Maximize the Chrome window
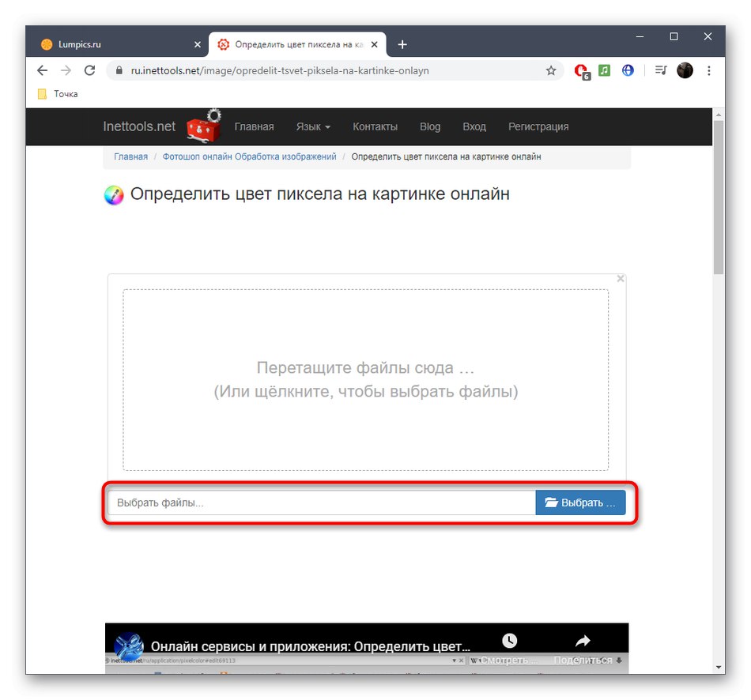 click(x=674, y=37)
